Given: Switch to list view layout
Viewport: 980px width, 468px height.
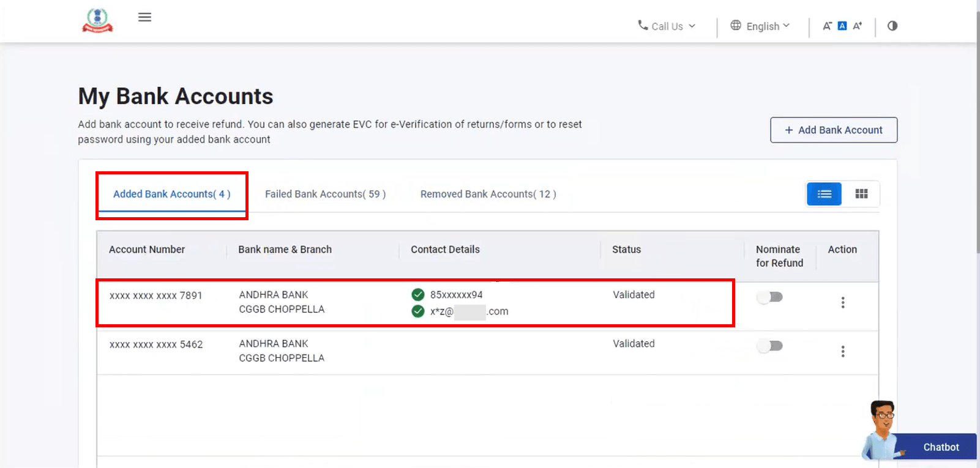Looking at the screenshot, I should point(824,194).
